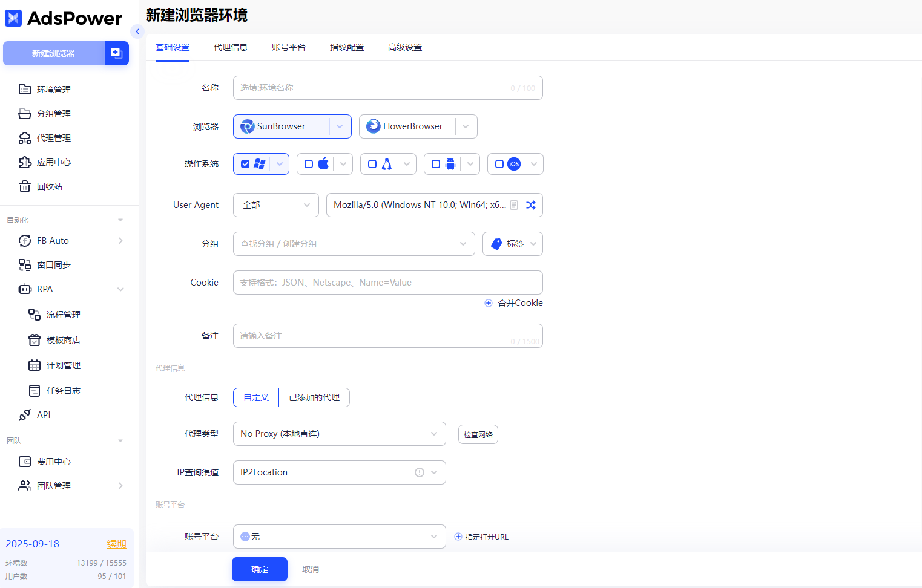Image resolution: width=922 pixels, height=588 pixels.
Task: Switch to 基础设置 tab
Action: 173,47
